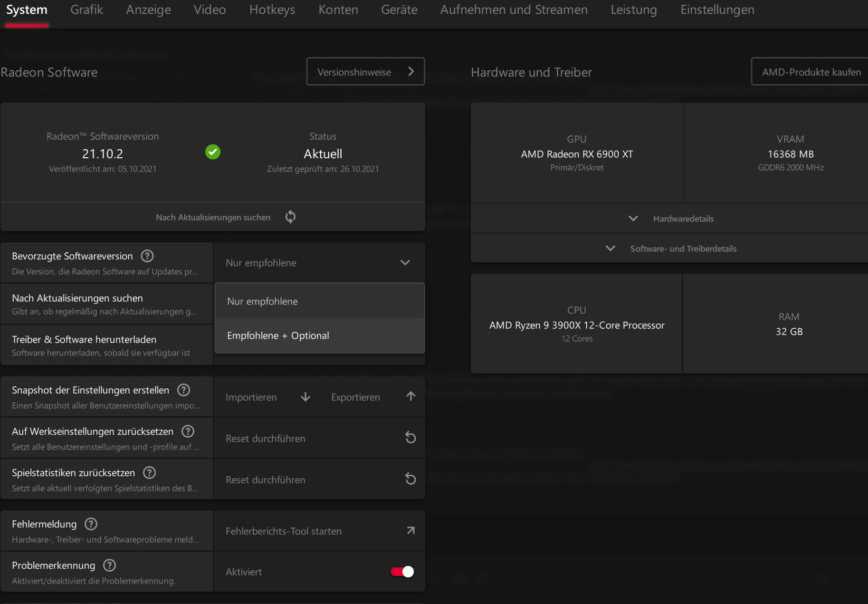Image resolution: width=868 pixels, height=604 pixels.
Task: Show help for Snapshot der Einstellungen erstellen
Action: [183, 390]
